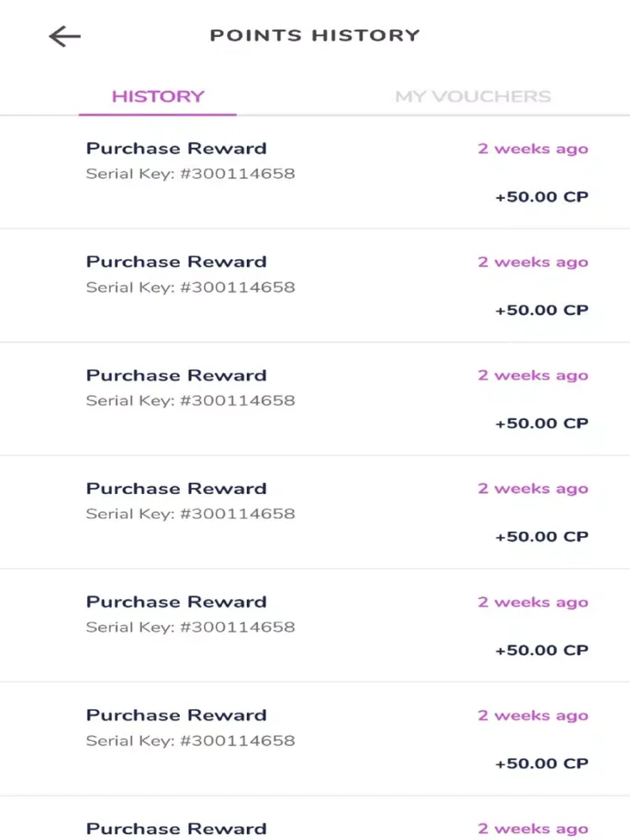Open the fourth Purchase Reward entry title
The width and height of the screenshot is (630, 840).
click(176, 489)
